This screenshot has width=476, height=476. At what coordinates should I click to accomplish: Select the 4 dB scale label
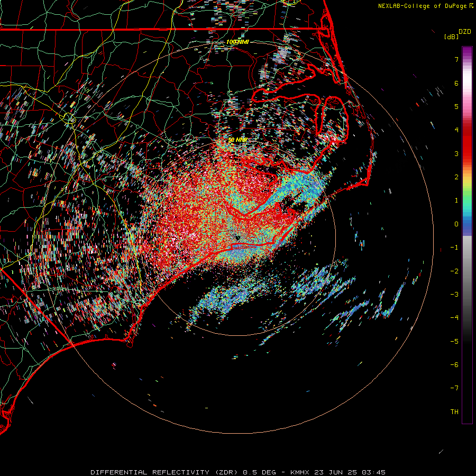click(x=456, y=130)
